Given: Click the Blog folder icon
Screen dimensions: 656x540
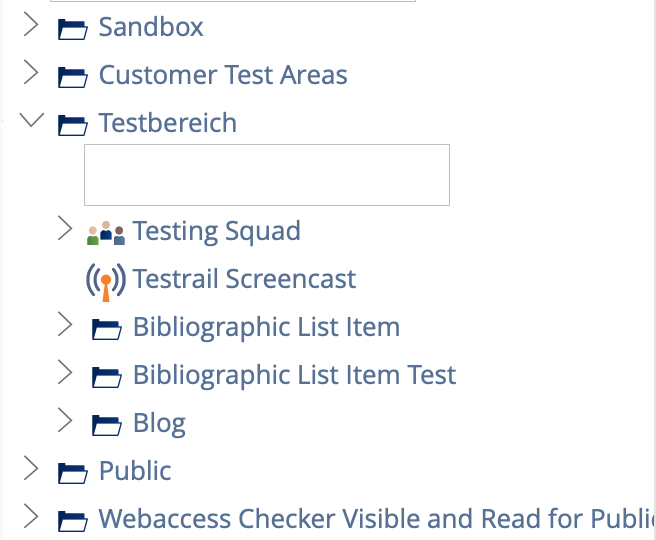Looking at the screenshot, I should point(106,424).
